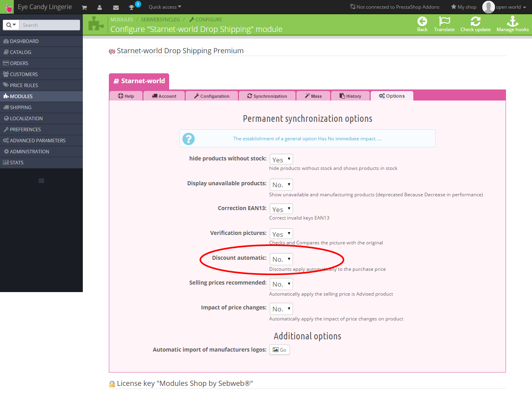Screen dimensions: 532x419
Task: Open Administration in the sidebar
Action: [x=41, y=151]
